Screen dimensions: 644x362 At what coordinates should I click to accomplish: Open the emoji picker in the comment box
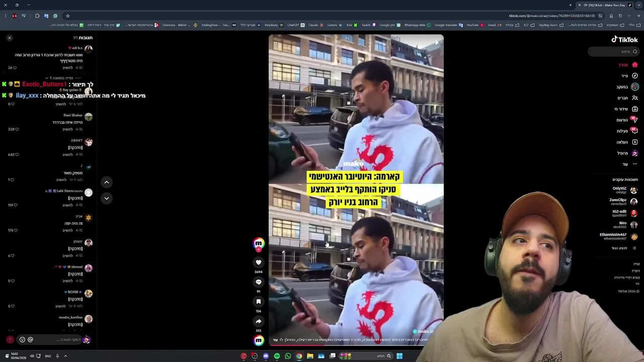click(x=22, y=340)
